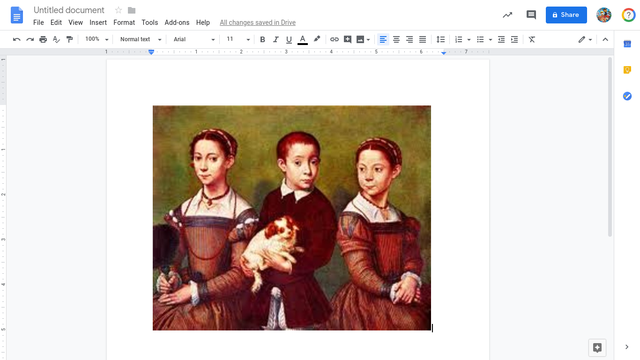Open the highlight color picker
The height and width of the screenshot is (360, 640).
[317, 39]
